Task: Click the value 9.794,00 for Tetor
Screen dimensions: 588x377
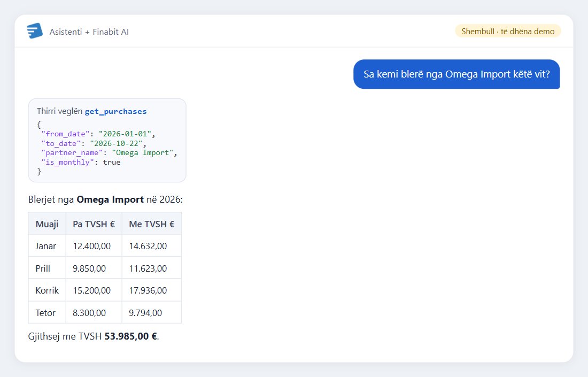Action: tap(145, 313)
